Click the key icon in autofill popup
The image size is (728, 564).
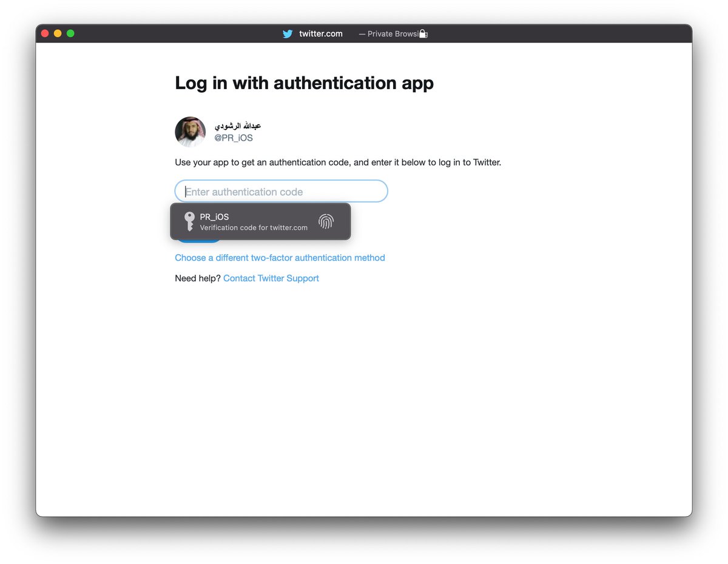189,221
